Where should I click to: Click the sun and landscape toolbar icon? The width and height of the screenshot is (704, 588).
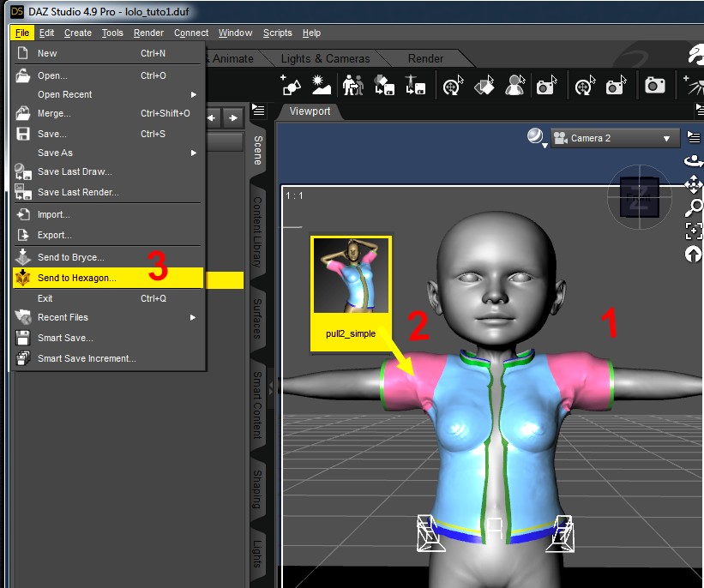(321, 85)
